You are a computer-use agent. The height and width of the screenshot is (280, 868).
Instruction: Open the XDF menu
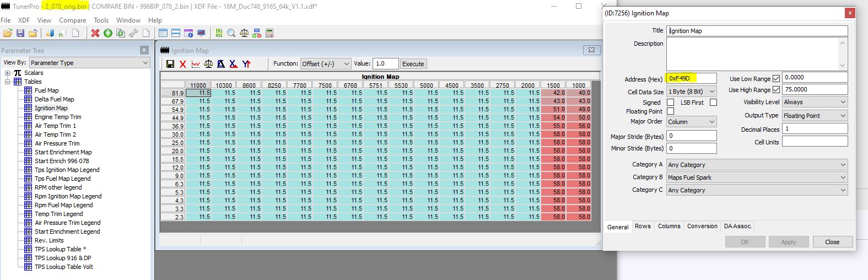[x=24, y=20]
